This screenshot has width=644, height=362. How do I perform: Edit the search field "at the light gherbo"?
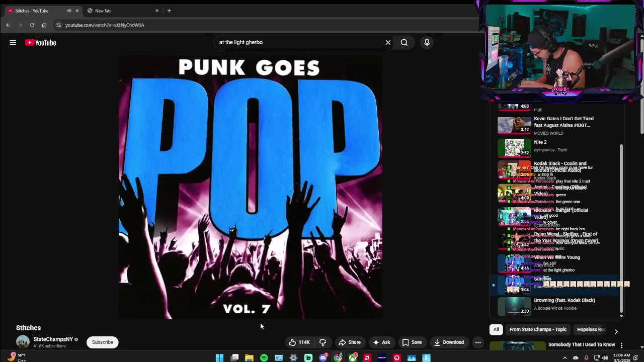point(299,43)
